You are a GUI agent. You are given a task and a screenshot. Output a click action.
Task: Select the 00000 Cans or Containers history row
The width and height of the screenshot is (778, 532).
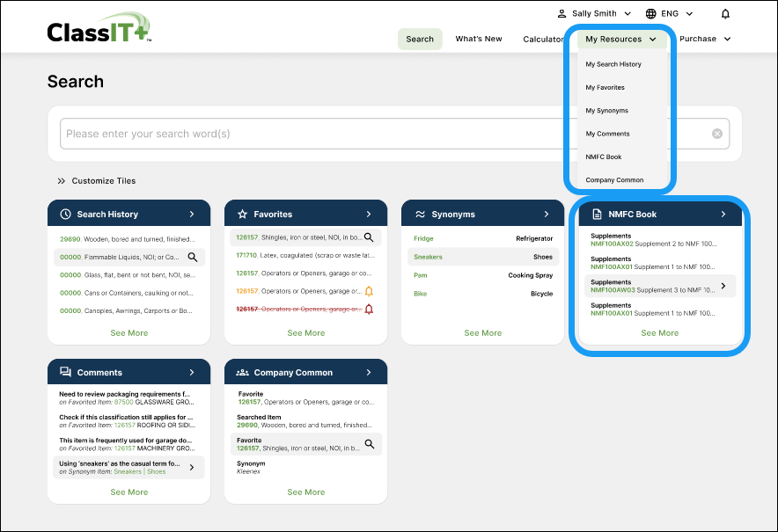(128, 293)
